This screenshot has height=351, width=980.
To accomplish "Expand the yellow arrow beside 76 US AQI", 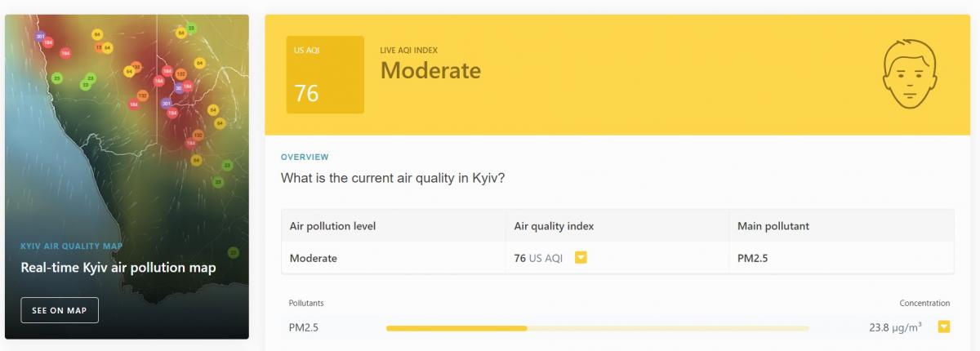I will point(581,258).
